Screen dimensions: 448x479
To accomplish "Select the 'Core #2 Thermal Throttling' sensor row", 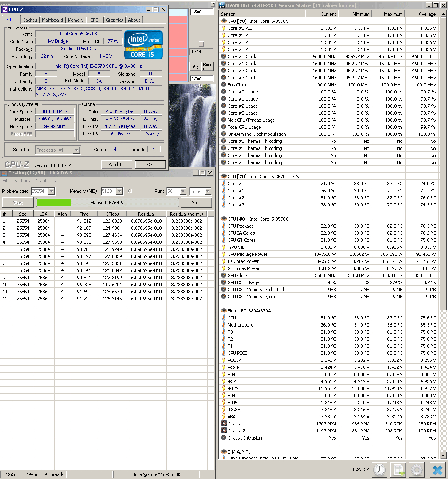I will 329,155.
